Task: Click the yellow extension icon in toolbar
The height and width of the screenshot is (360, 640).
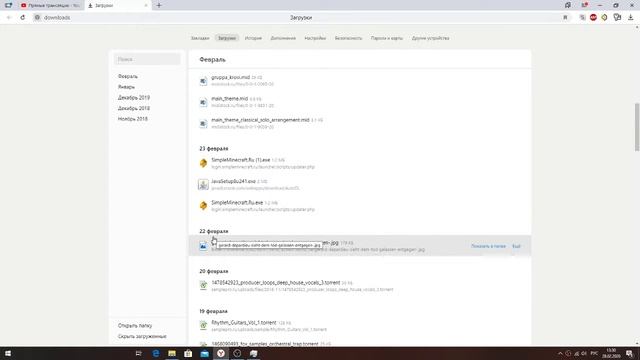Action: pyautogui.click(x=604, y=18)
